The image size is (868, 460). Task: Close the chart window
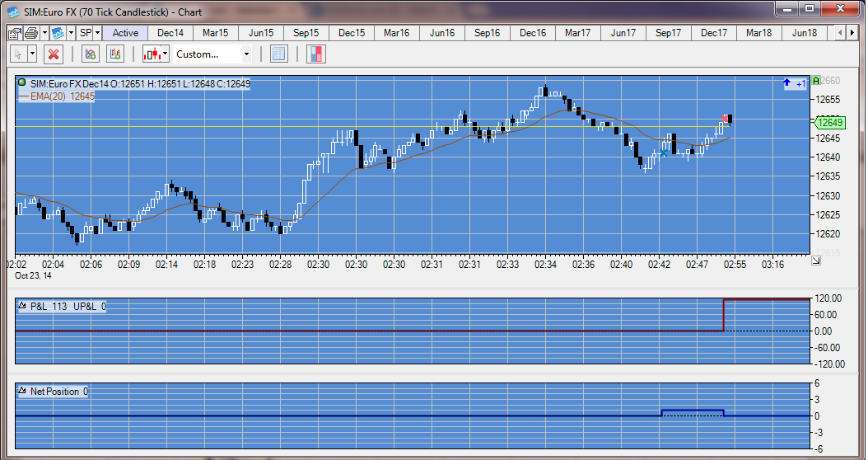(840, 9)
